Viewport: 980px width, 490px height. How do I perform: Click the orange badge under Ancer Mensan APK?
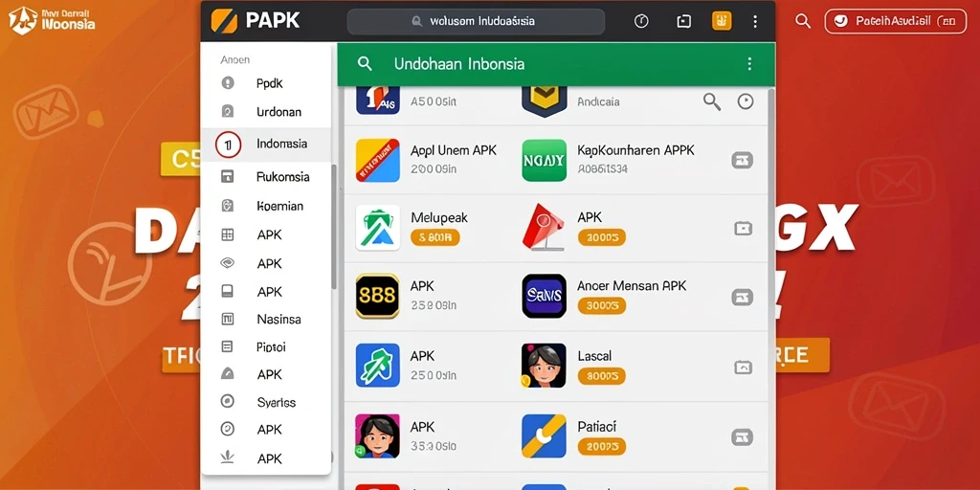(x=602, y=305)
